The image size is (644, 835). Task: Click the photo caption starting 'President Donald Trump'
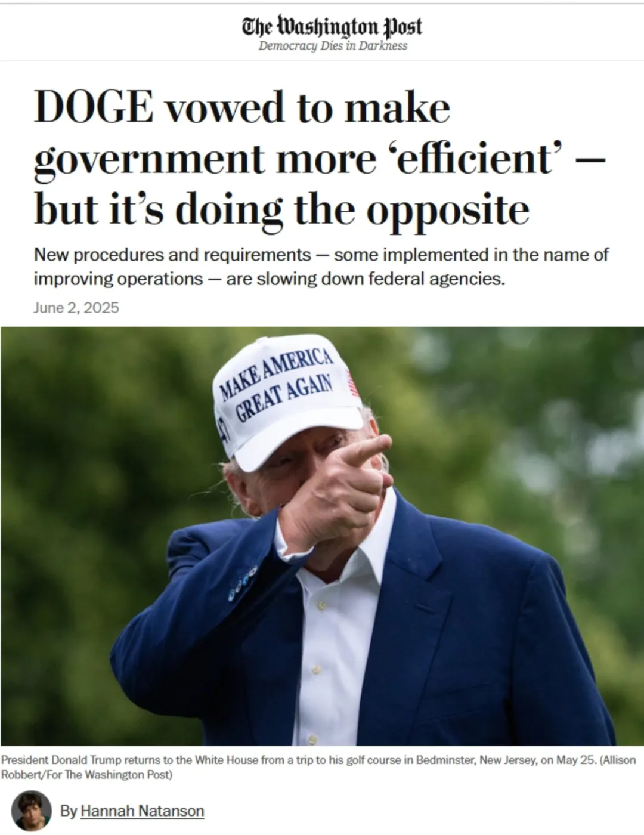click(318, 768)
